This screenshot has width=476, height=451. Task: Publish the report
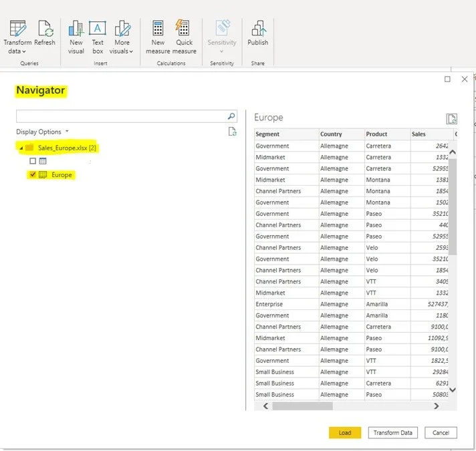pos(258,33)
